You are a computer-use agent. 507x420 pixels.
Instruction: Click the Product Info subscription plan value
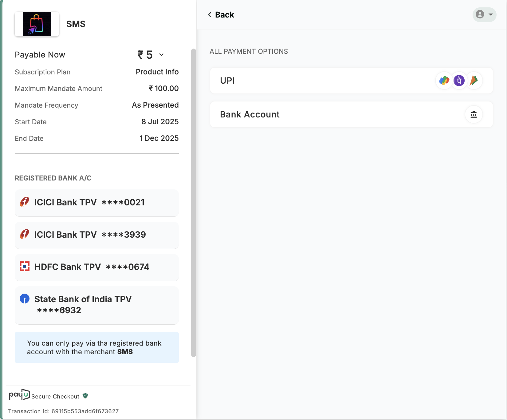[x=157, y=72]
